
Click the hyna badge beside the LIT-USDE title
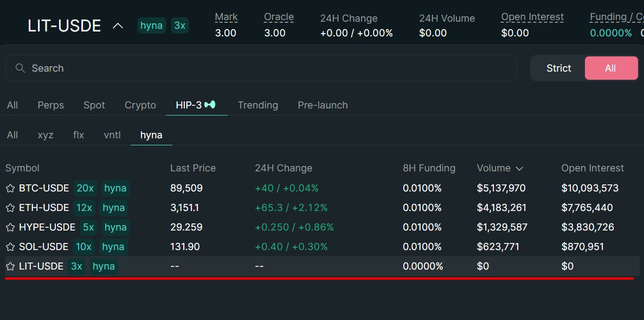coord(152,26)
